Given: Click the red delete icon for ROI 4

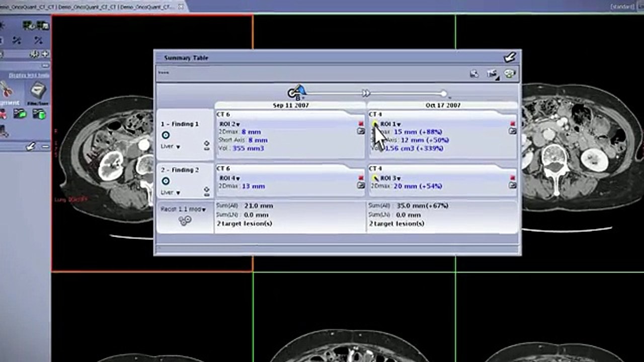Looking at the screenshot, I should (x=361, y=177).
